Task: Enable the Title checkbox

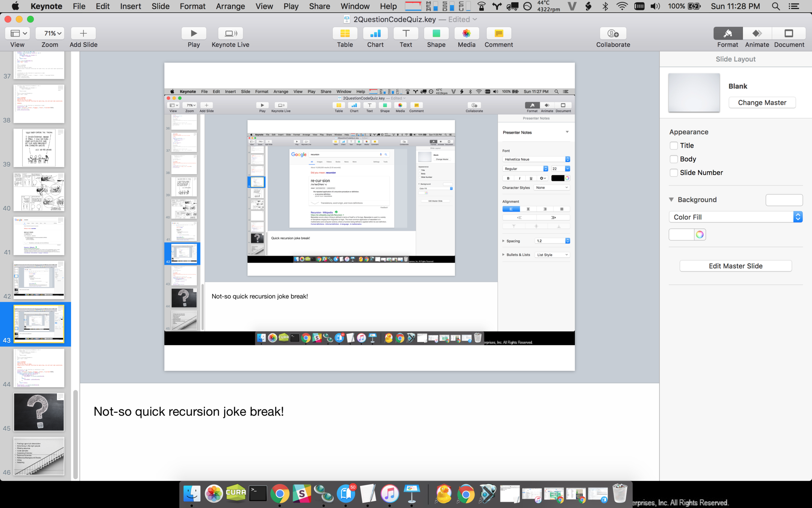Action: click(674, 146)
